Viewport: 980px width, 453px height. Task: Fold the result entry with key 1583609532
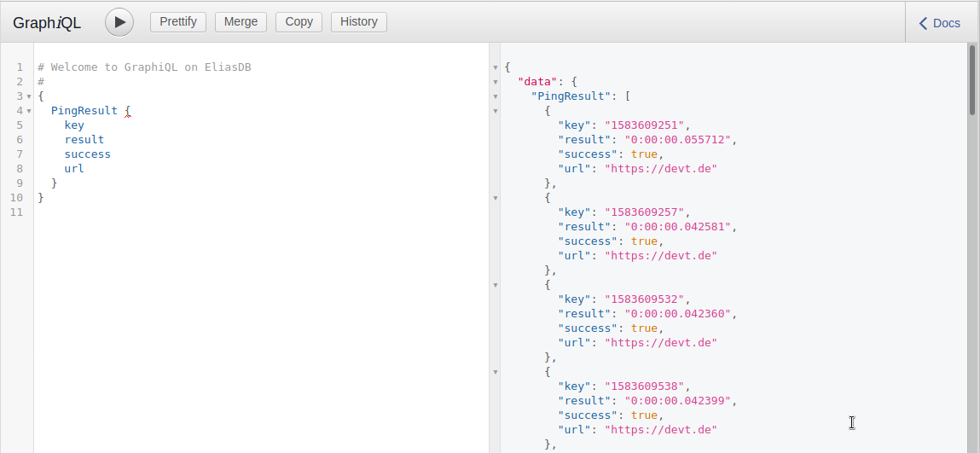click(496, 285)
